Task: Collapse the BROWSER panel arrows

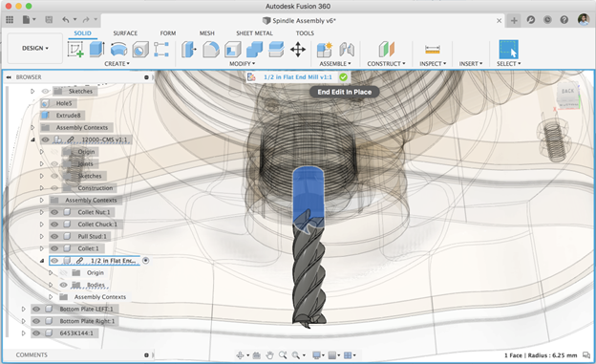Action: coord(9,77)
